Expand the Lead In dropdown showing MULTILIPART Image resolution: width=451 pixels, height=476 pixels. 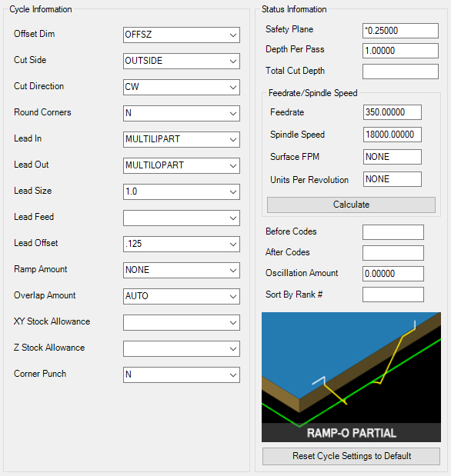tap(182, 139)
